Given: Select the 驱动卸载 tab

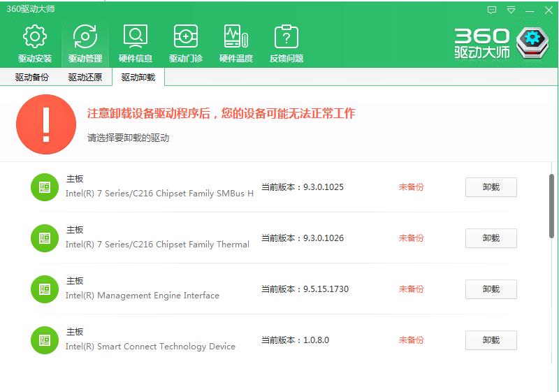Looking at the screenshot, I should 138,78.
